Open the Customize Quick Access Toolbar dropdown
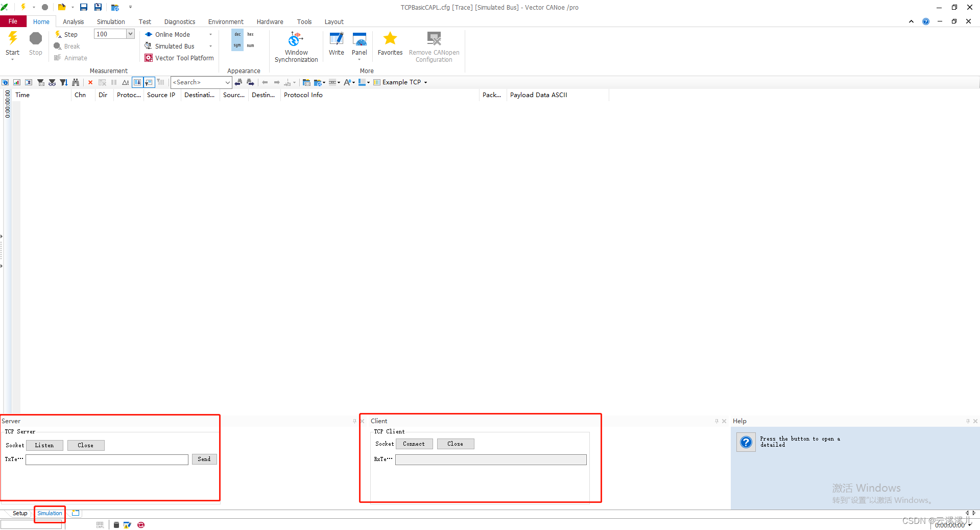Image resolution: width=980 pixels, height=530 pixels. pos(130,7)
